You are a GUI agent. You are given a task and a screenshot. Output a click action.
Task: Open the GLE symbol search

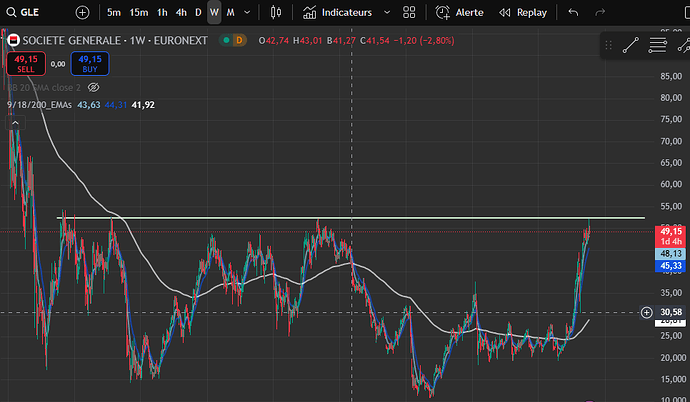click(23, 12)
